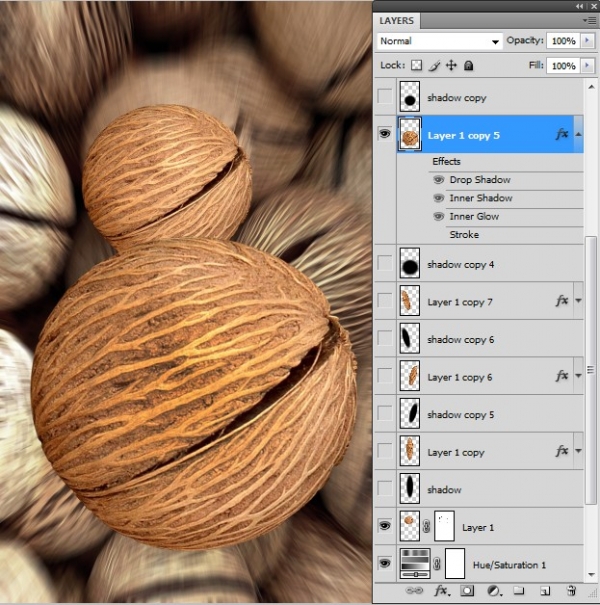Hide Hue/Saturation 1 layer

click(x=385, y=563)
